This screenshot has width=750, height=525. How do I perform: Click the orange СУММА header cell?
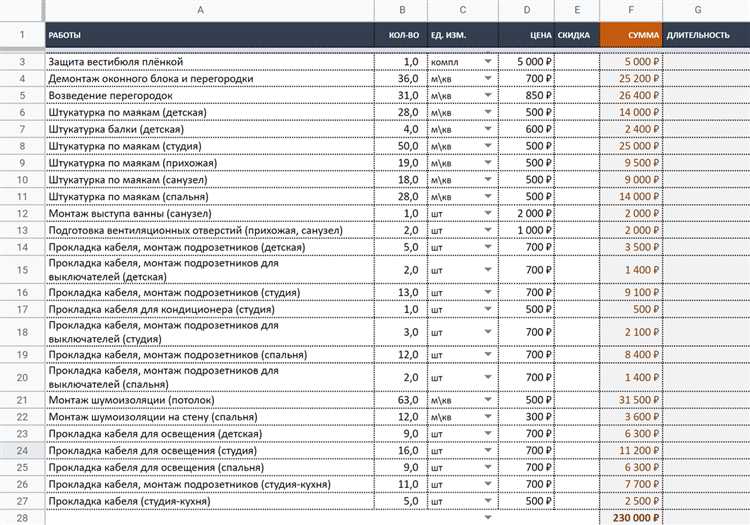click(x=630, y=35)
